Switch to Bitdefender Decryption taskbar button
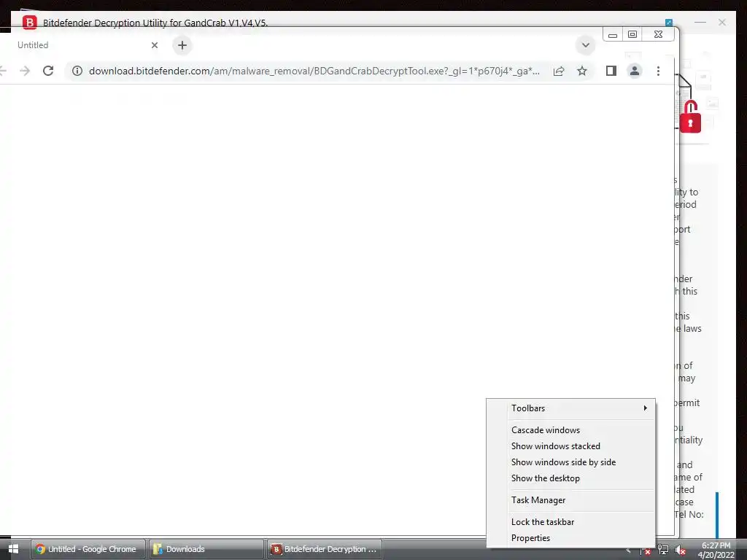This screenshot has height=560, width=747. click(324, 549)
